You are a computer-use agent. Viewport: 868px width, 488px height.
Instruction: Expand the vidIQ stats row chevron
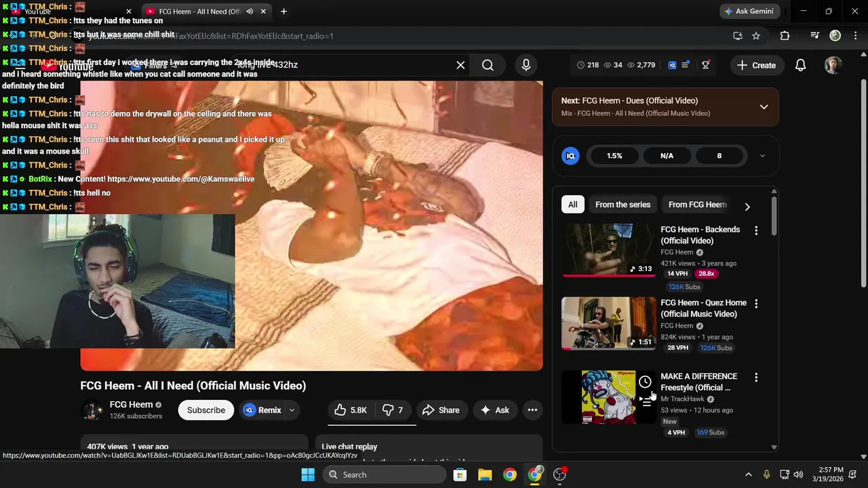click(x=762, y=156)
